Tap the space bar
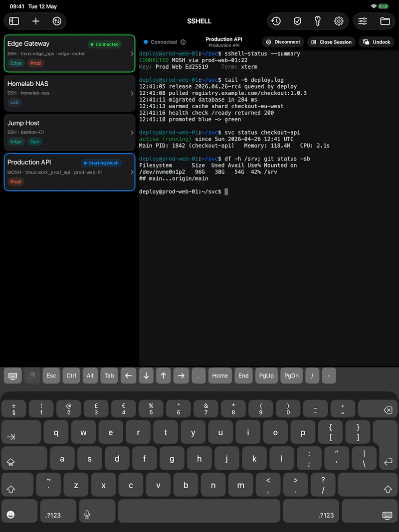 199,511
